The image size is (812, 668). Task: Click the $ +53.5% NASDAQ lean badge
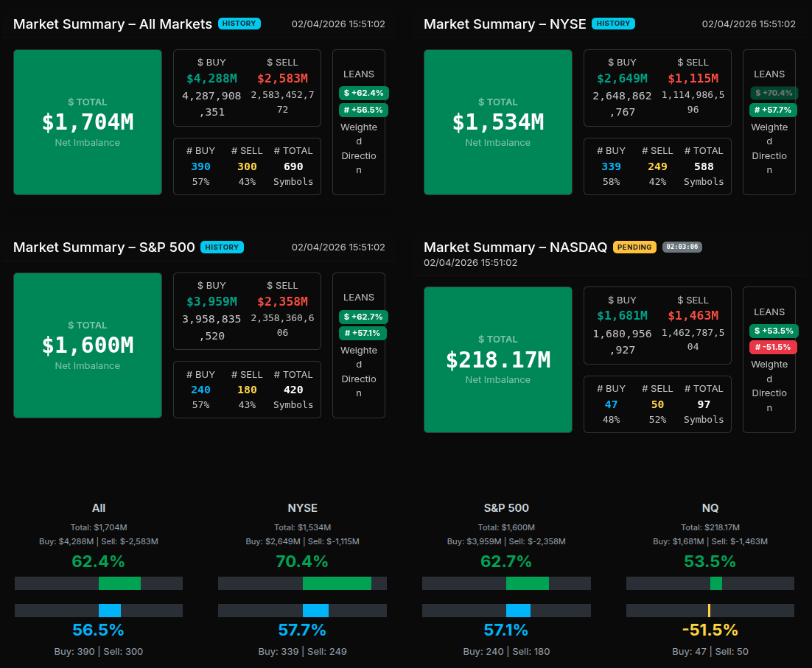(x=774, y=331)
